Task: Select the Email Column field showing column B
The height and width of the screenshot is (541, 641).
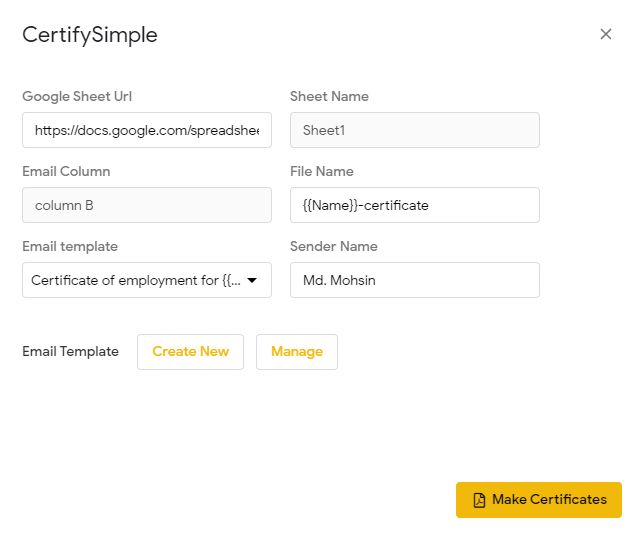Action: pyautogui.click(x=147, y=205)
